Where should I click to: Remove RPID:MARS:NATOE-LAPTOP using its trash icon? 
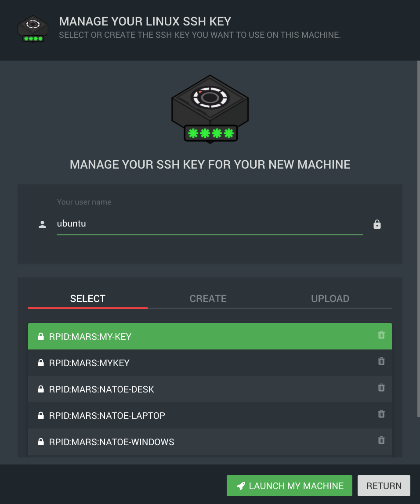381,414
